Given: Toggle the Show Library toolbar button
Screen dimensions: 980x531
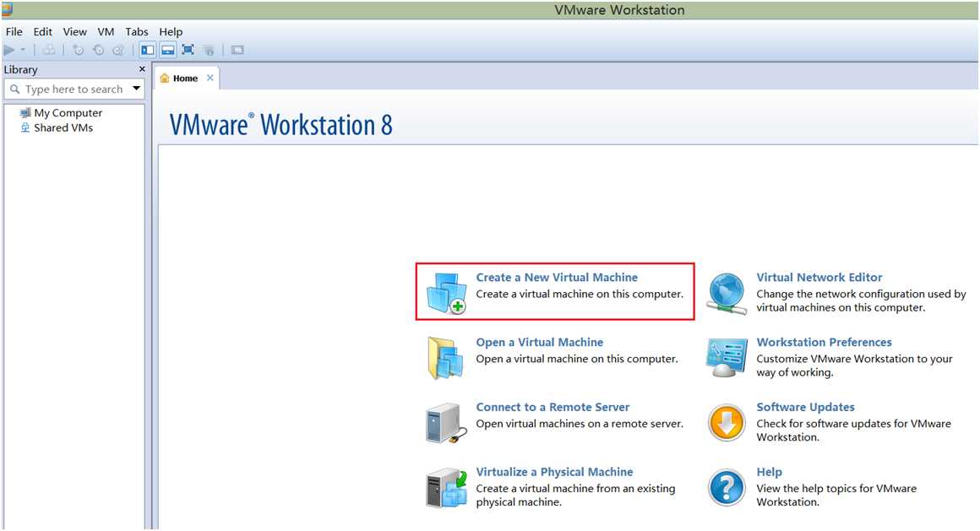Looking at the screenshot, I should (148, 50).
